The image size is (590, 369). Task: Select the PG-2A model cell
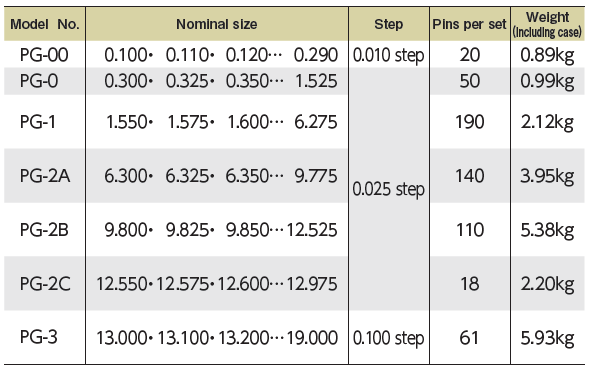point(45,176)
